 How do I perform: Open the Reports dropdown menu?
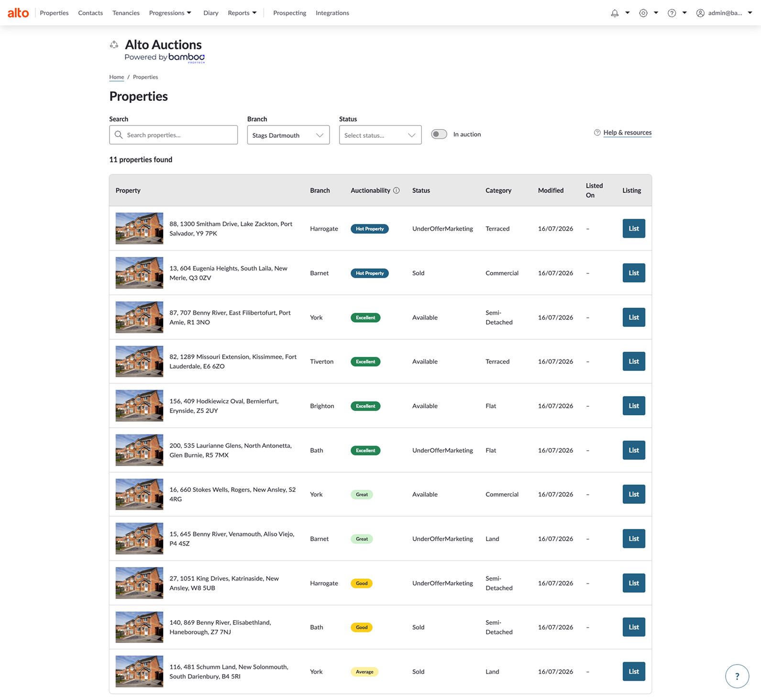pyautogui.click(x=242, y=13)
